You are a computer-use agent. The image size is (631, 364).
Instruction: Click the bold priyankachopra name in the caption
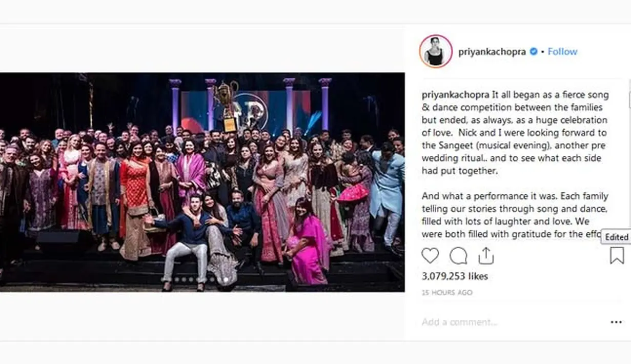(456, 95)
